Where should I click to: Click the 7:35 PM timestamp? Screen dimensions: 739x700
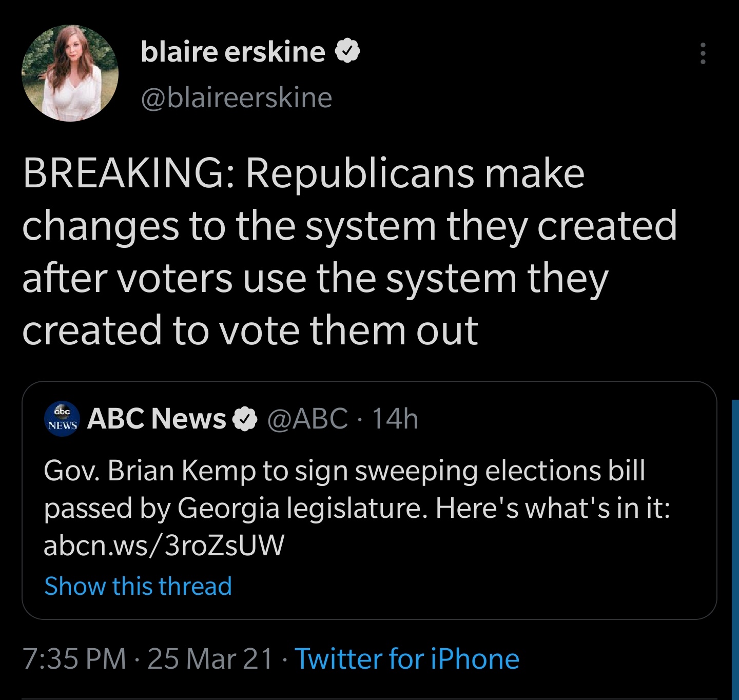[74, 658]
